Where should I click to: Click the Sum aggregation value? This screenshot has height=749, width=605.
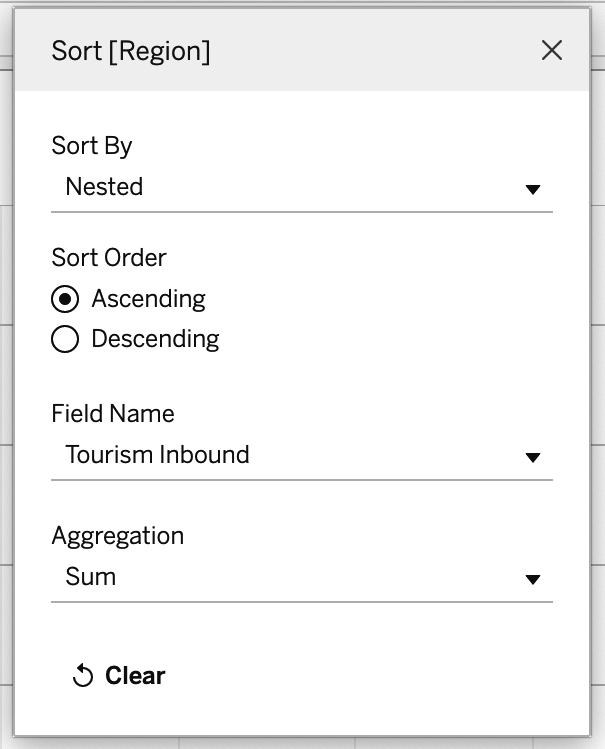tap(90, 576)
